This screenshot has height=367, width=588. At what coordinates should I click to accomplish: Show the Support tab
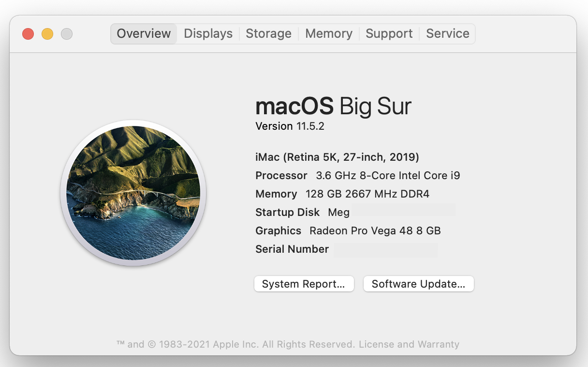389,34
